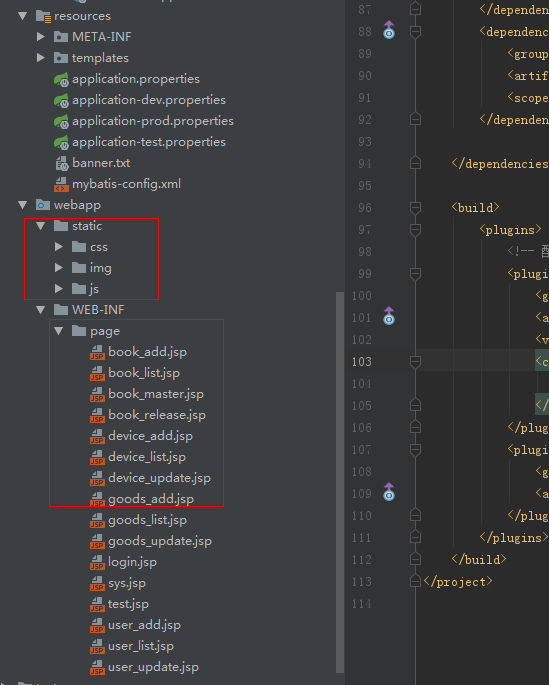Toggle code fold at line 92

tap(415, 119)
